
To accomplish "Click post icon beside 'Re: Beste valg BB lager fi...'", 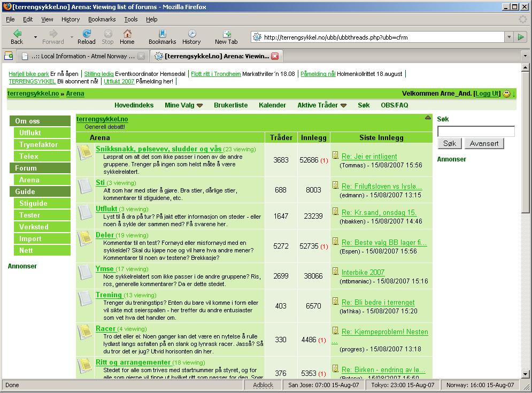I will pos(336,242).
